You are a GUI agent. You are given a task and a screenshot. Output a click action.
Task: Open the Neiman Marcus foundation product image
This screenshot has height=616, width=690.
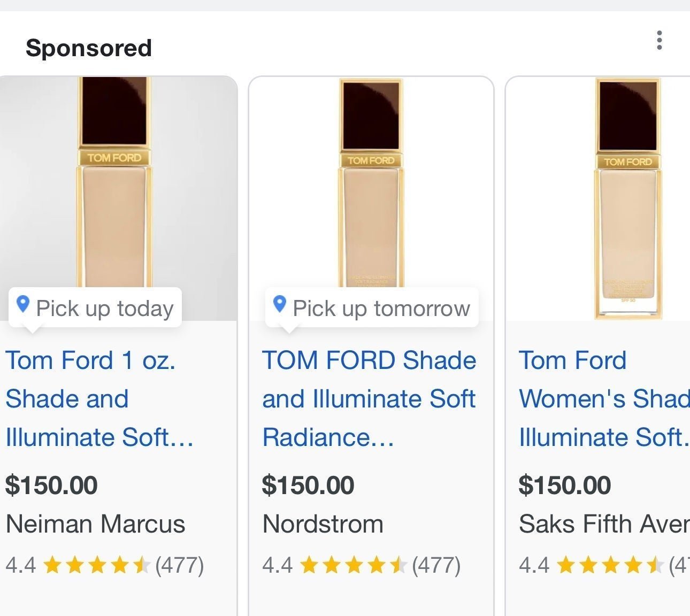click(118, 198)
